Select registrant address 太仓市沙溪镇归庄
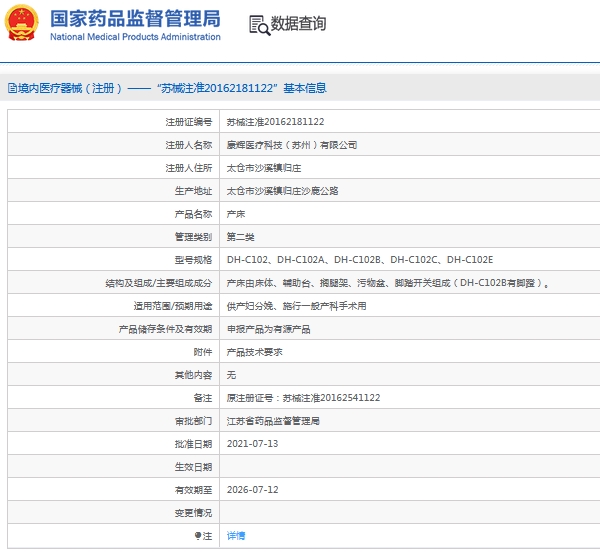The width and height of the screenshot is (600, 556). [264, 168]
